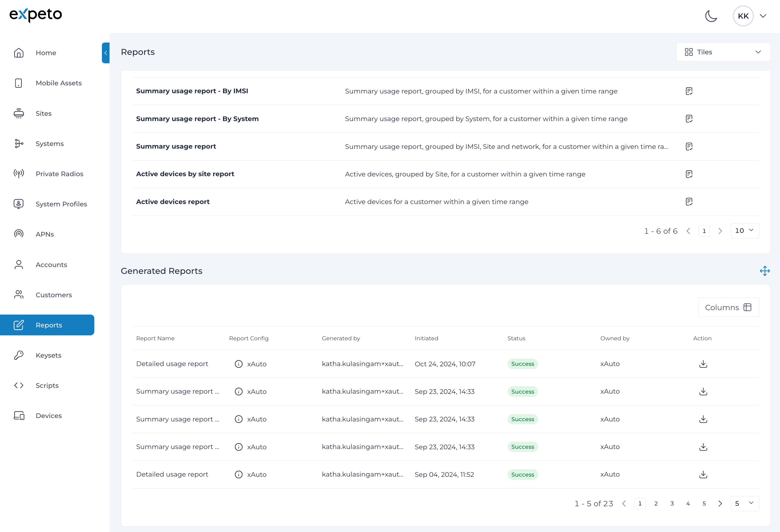
Task: Download the Sep 04, 2024 Detailed usage report
Action: tap(703, 474)
